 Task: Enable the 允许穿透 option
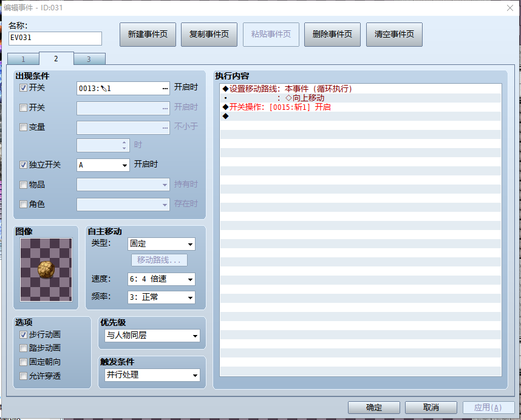pyautogui.click(x=23, y=376)
